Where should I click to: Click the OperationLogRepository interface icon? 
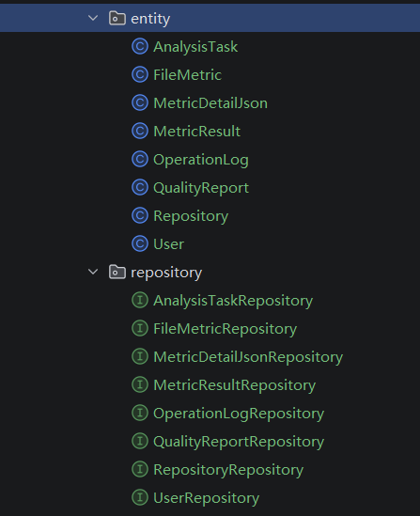(x=140, y=413)
